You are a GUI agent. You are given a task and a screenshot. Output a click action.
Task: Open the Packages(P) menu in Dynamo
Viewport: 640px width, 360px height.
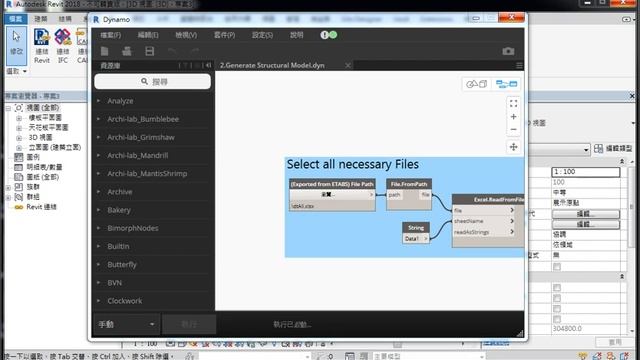point(224,35)
